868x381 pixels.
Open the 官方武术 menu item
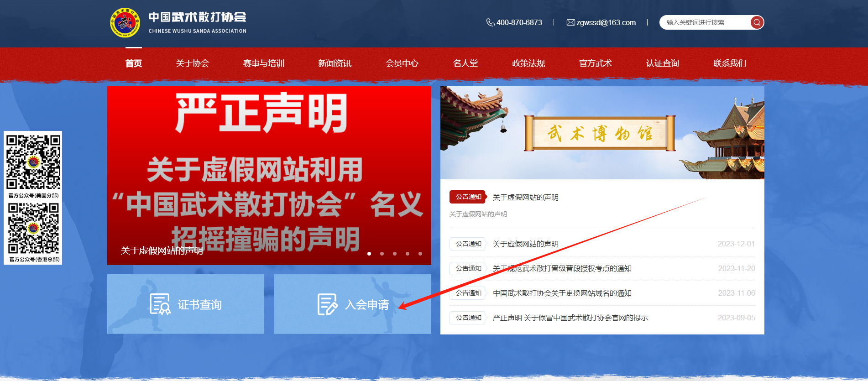(x=596, y=63)
